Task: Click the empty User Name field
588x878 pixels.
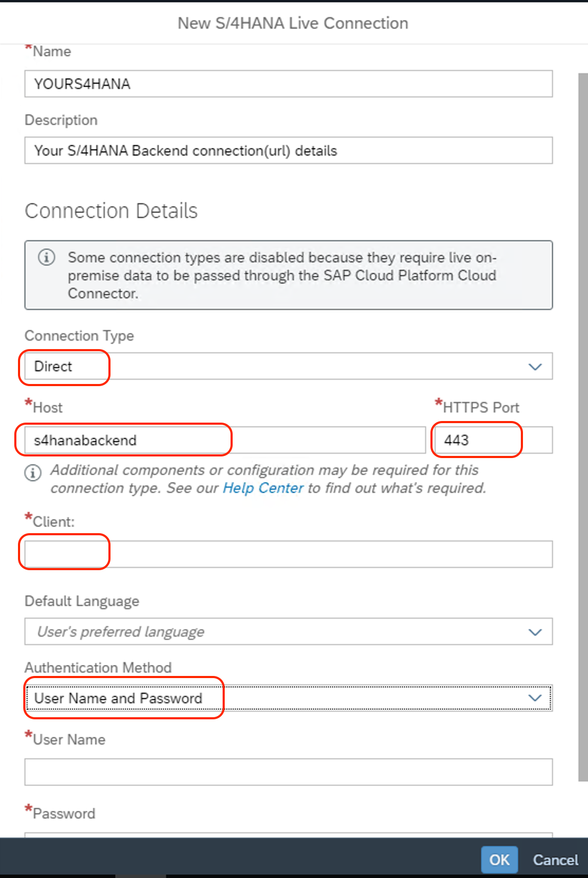Action: click(289, 772)
